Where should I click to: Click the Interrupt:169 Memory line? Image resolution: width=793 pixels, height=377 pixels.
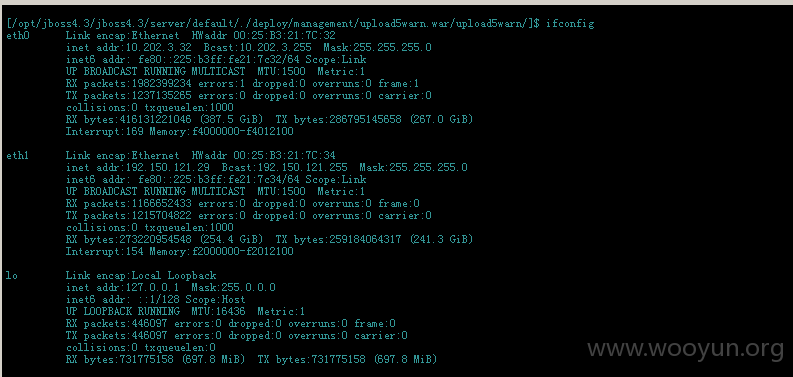pyautogui.click(x=180, y=132)
